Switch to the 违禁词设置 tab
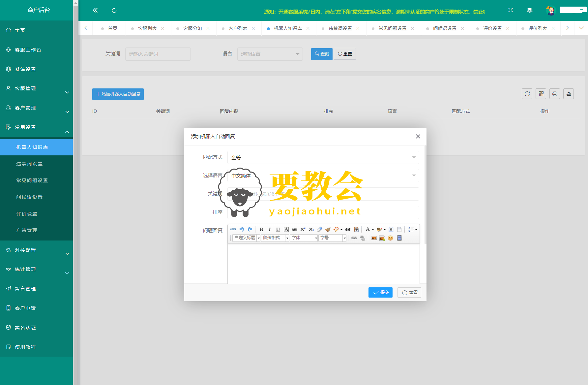 point(340,28)
